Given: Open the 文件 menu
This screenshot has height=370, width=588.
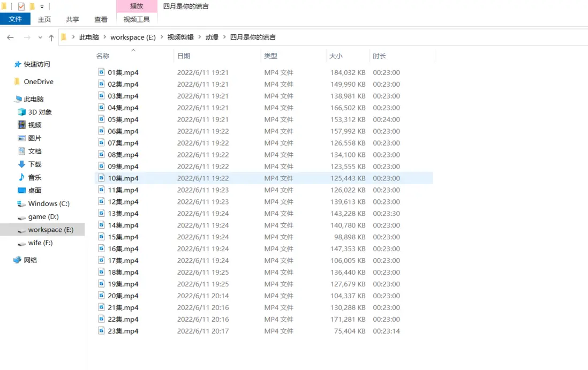Looking at the screenshot, I should tap(15, 19).
